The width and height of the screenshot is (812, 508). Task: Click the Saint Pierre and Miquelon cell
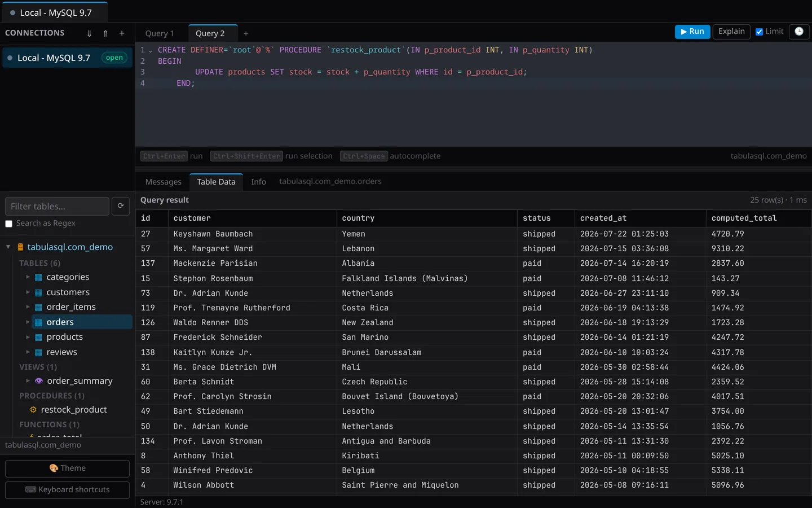click(427, 485)
